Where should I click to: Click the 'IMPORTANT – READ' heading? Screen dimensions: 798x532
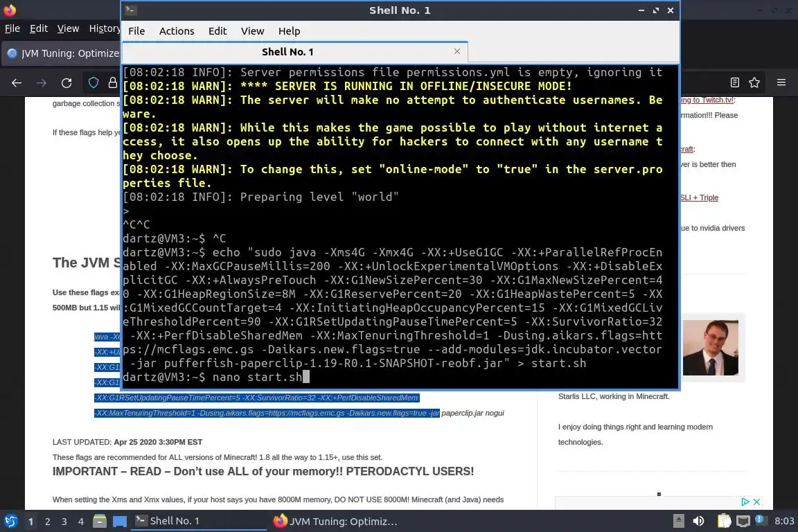coord(263,472)
